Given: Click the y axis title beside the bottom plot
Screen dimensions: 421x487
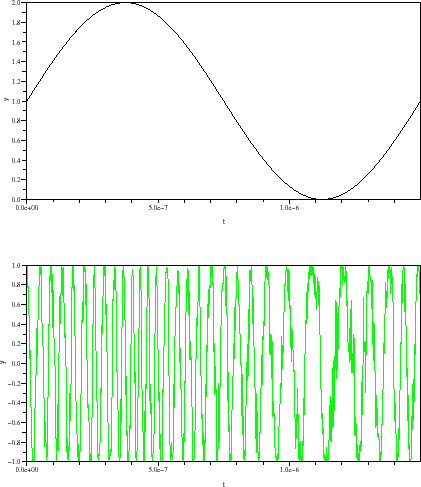Looking at the screenshot, I should click(3, 362).
